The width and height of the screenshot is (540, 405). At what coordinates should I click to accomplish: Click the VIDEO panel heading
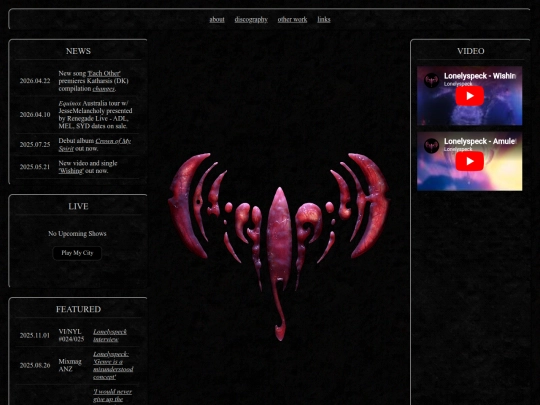(x=470, y=51)
